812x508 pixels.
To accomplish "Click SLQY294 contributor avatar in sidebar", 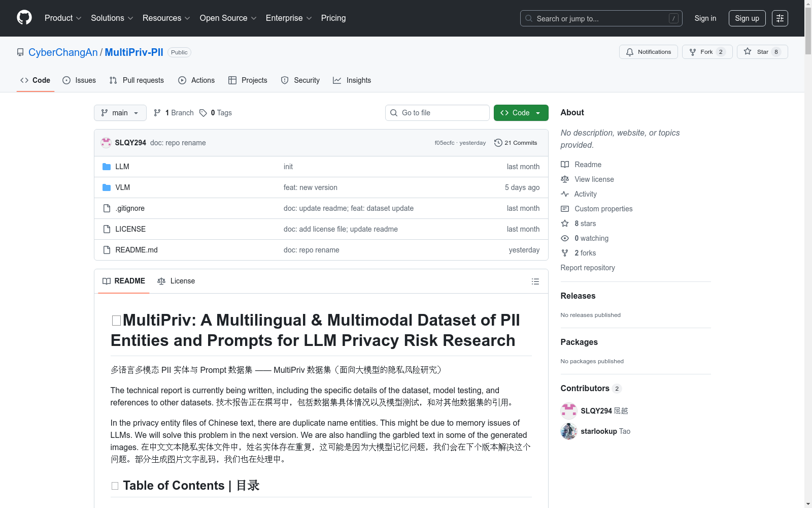I will [x=569, y=411].
